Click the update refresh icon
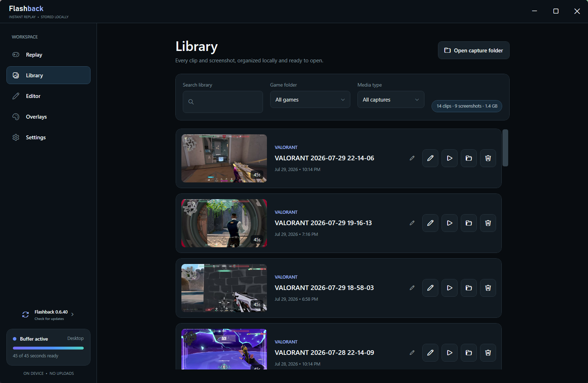Image resolution: width=588 pixels, height=383 pixels. click(x=26, y=315)
